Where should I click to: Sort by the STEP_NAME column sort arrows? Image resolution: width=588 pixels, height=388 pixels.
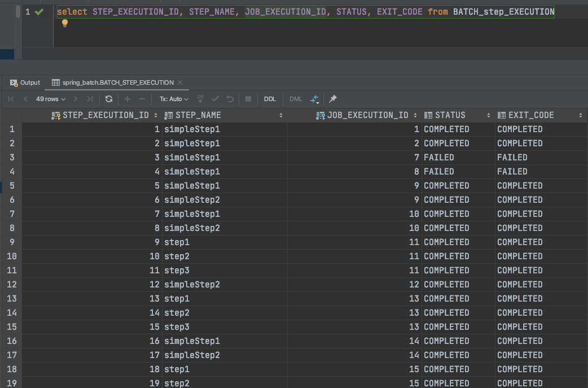[x=281, y=115]
